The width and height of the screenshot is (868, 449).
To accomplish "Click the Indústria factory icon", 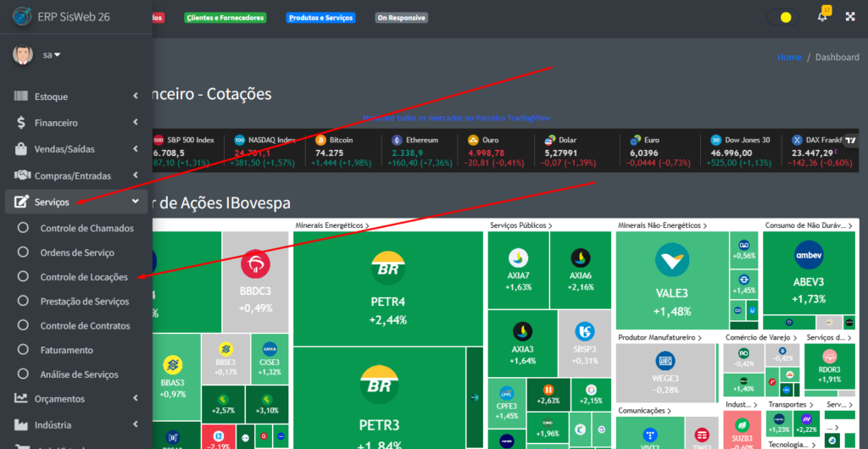I will [x=21, y=424].
